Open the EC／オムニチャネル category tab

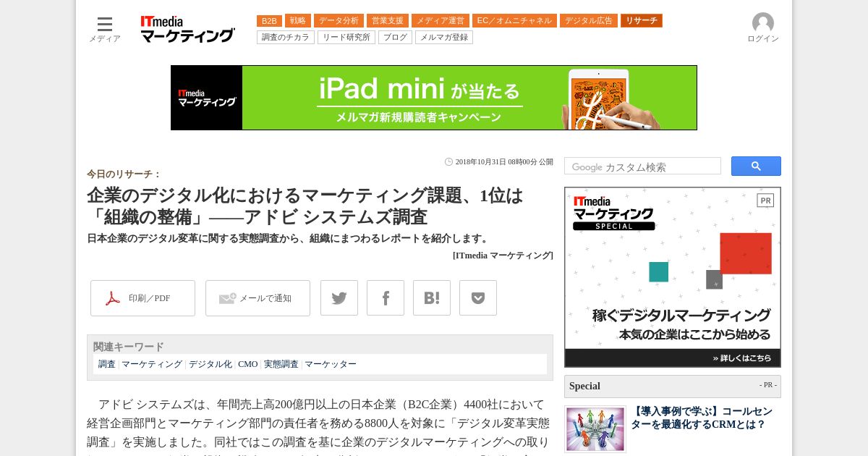(x=514, y=21)
